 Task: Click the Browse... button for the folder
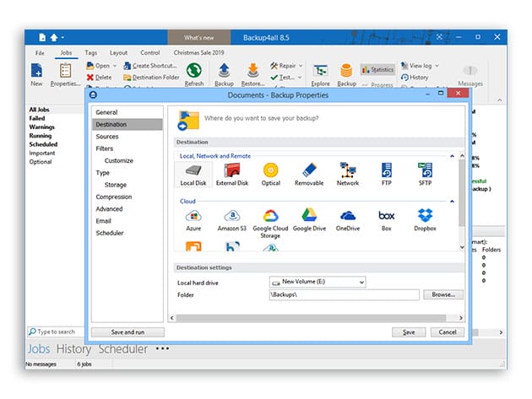tap(442, 295)
